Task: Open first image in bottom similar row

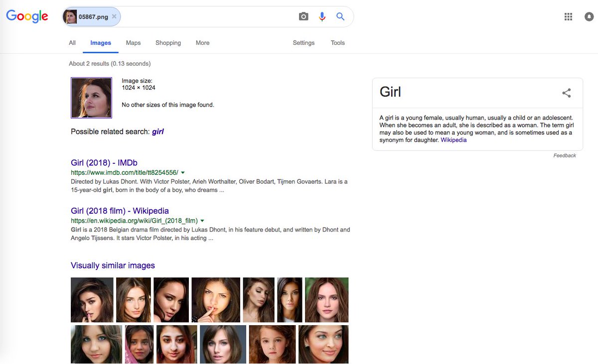Action: tap(96, 345)
